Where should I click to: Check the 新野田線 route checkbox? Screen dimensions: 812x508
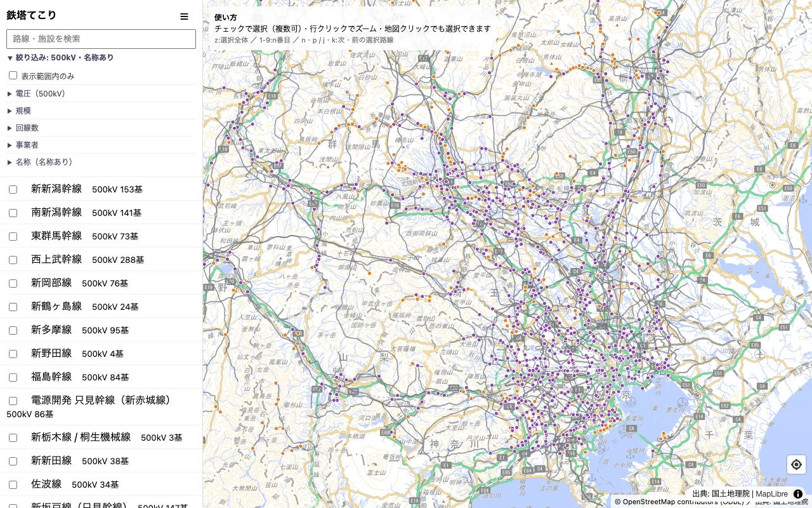pyautogui.click(x=13, y=354)
